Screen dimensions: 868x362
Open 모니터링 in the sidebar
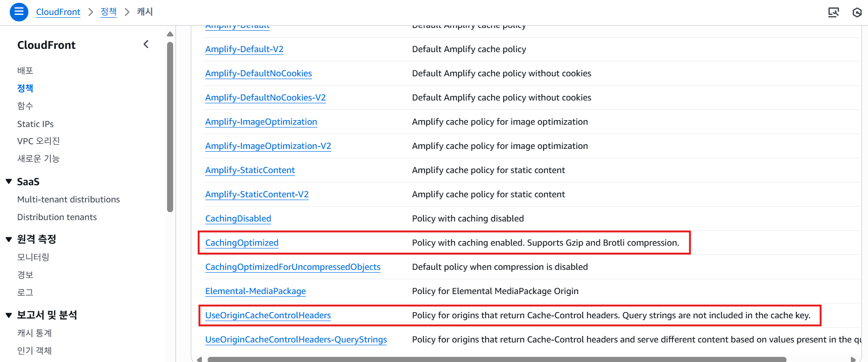[33, 257]
